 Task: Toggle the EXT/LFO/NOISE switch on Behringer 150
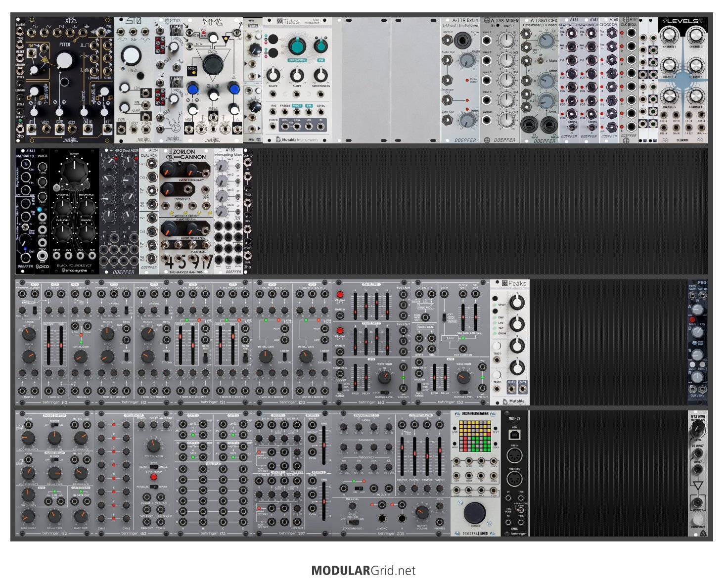(x=444, y=317)
